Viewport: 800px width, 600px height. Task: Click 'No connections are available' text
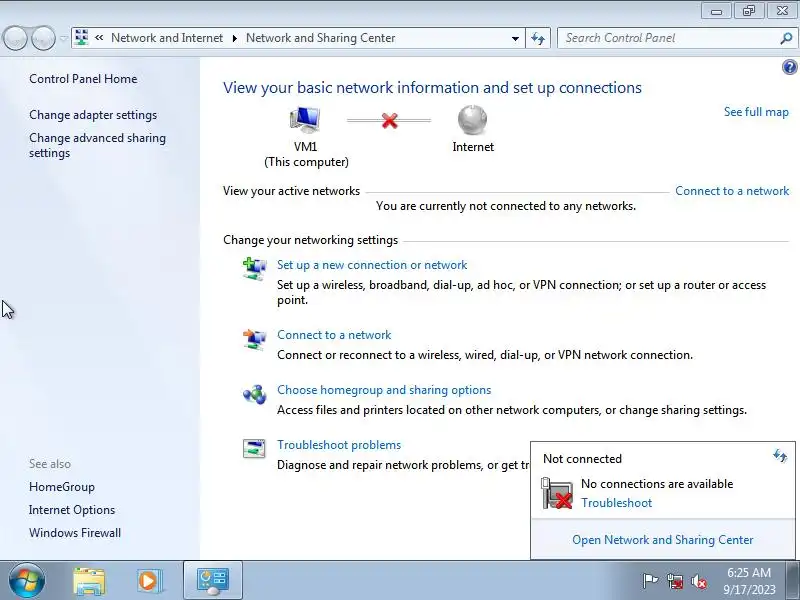657,484
